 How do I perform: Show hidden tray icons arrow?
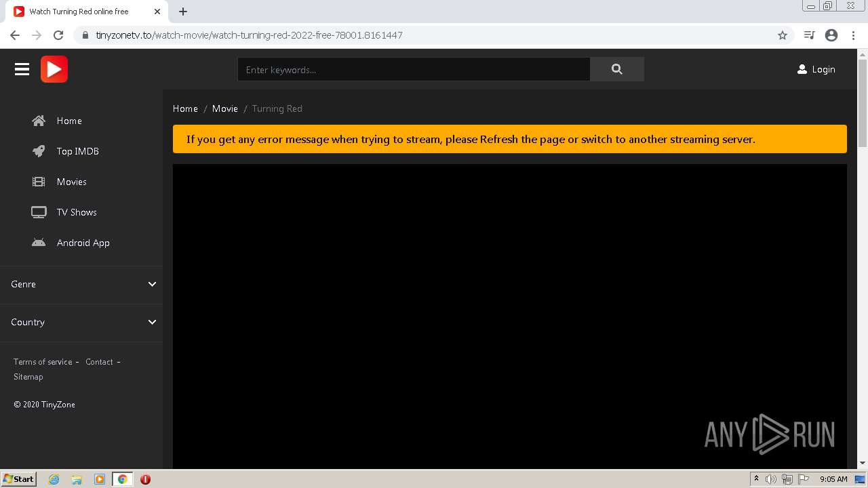point(756,479)
